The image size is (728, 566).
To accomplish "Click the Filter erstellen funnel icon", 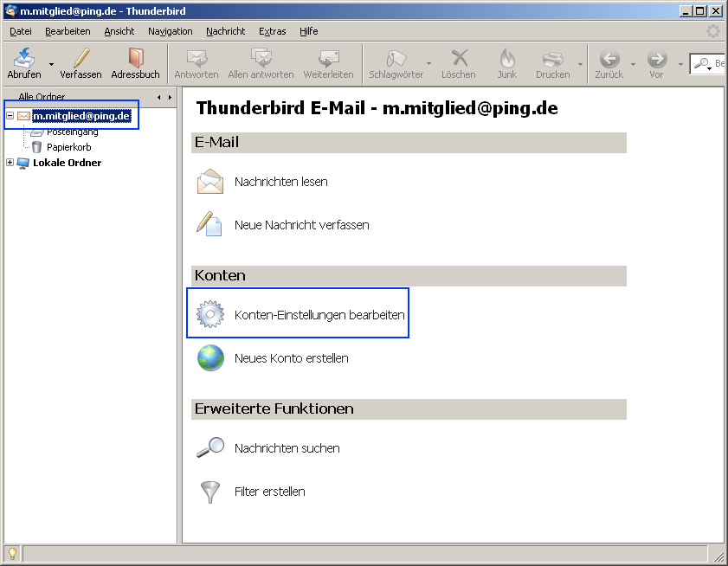I will tap(210, 492).
